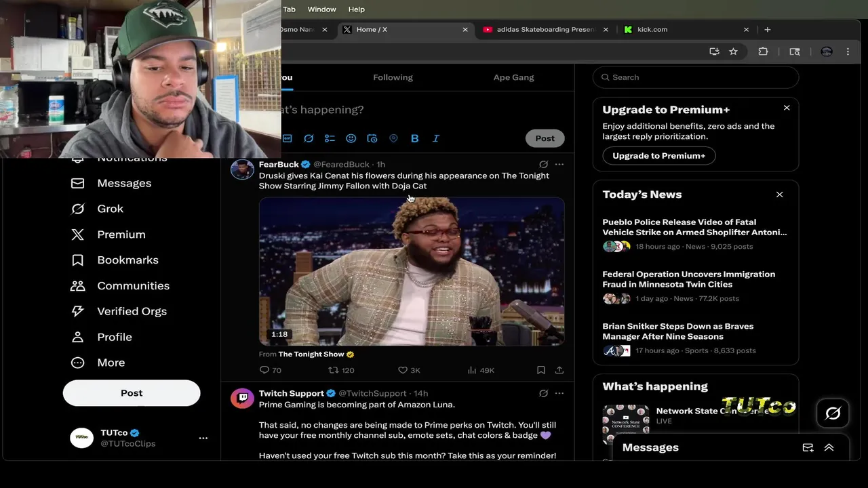
Task: Apply italic formatting in composer
Action: click(x=436, y=138)
